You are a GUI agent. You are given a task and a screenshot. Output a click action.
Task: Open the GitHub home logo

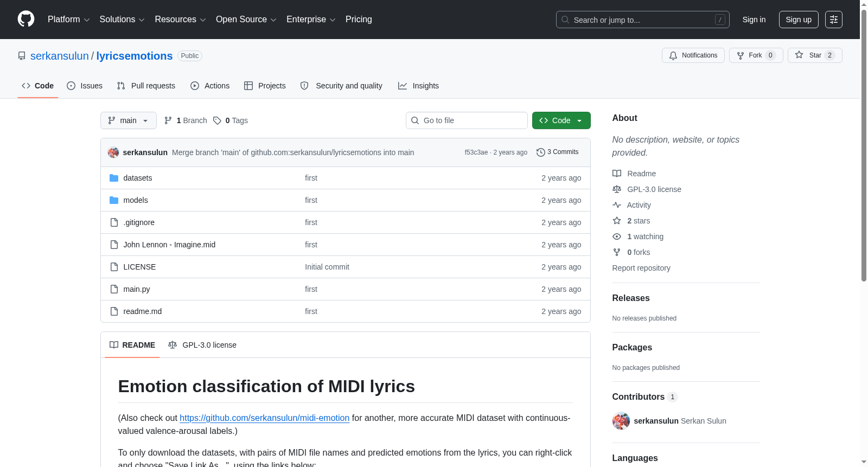pos(26,19)
